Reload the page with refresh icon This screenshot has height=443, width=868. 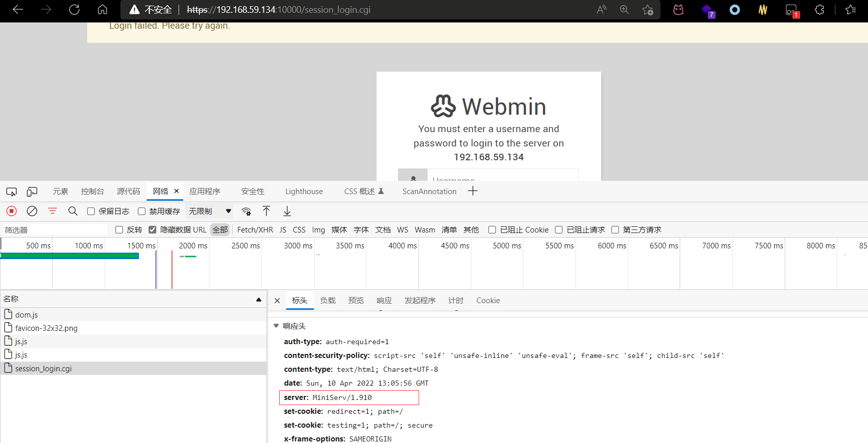[x=74, y=10]
